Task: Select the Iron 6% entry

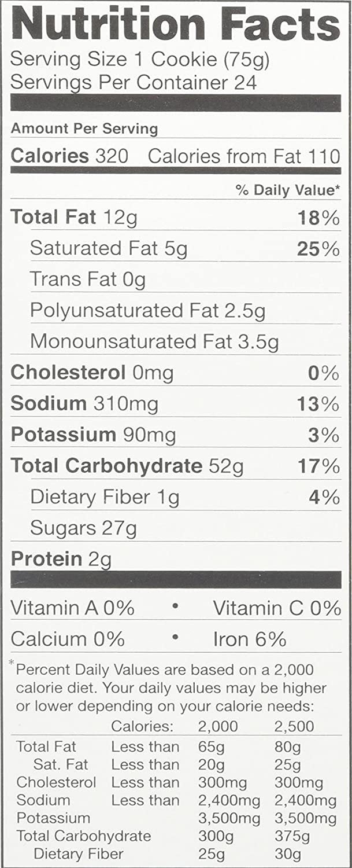Action: coord(250,639)
